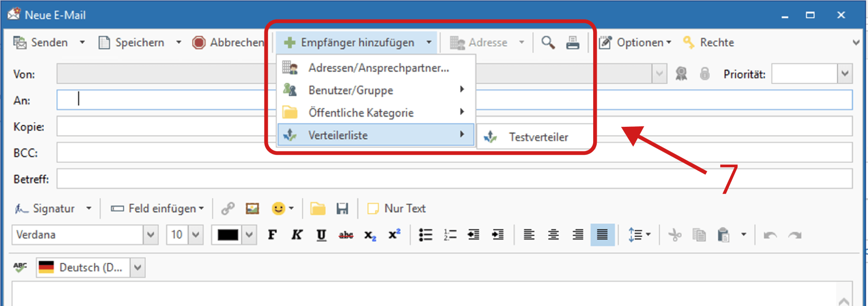The height and width of the screenshot is (306, 868).
Task: Select the Verteilerliste menu entry
Action: [376, 135]
